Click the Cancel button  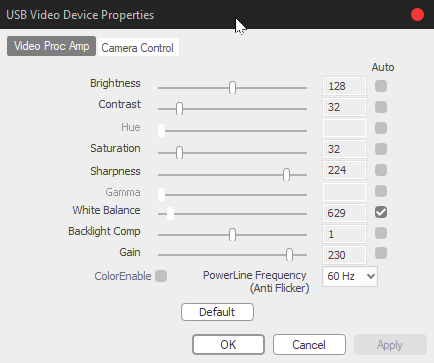click(309, 345)
